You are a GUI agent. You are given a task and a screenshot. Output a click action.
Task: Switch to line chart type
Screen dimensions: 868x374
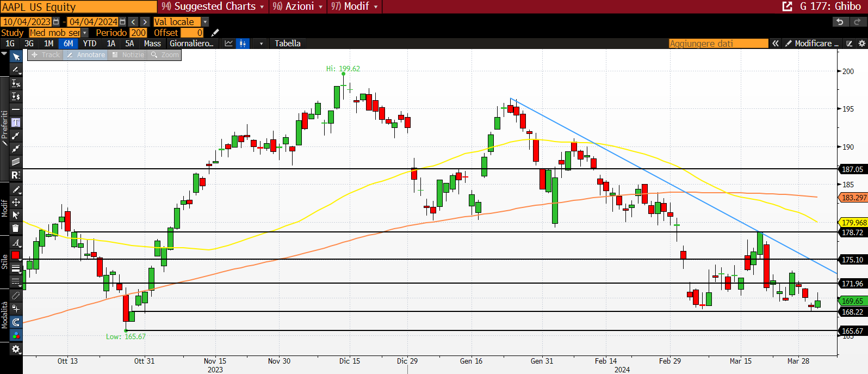229,44
